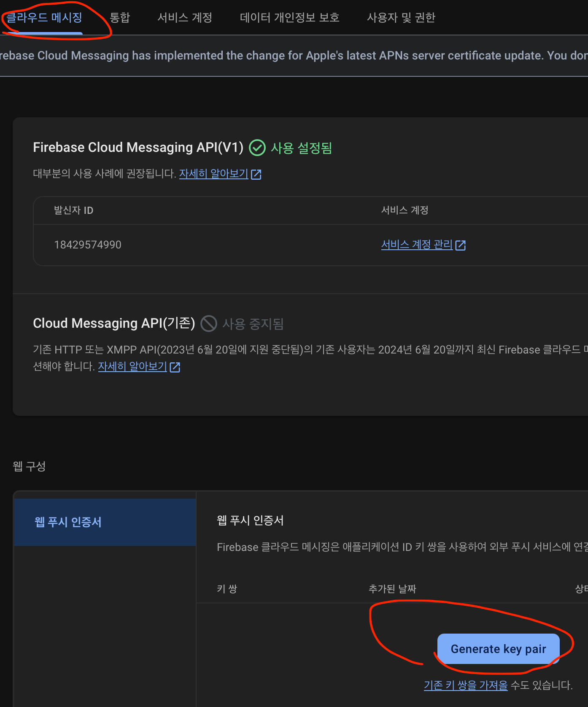588x707 pixels.
Task: Click 자세히 알아보기 link under Cloud Messaging API(기존)
Action: coord(132,367)
